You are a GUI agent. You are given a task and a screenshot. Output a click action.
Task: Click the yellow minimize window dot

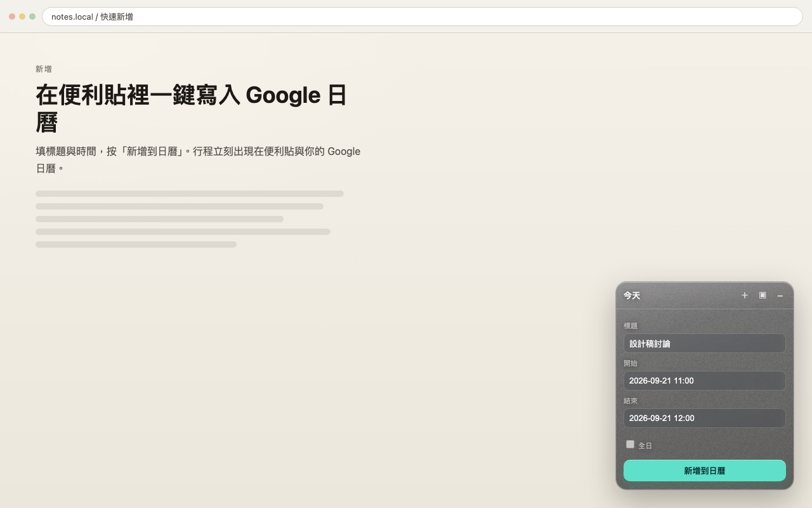point(22,17)
